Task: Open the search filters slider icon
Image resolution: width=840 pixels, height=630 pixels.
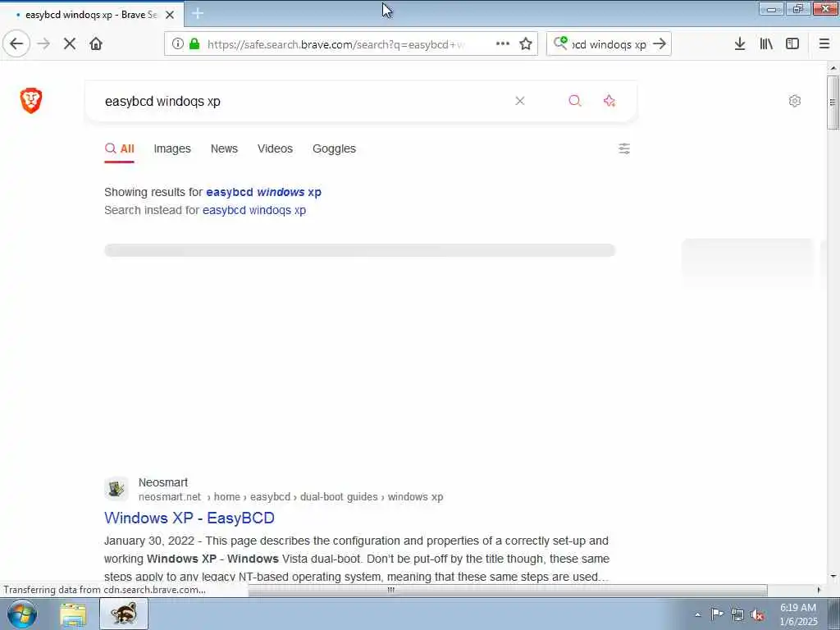Action: click(x=624, y=148)
